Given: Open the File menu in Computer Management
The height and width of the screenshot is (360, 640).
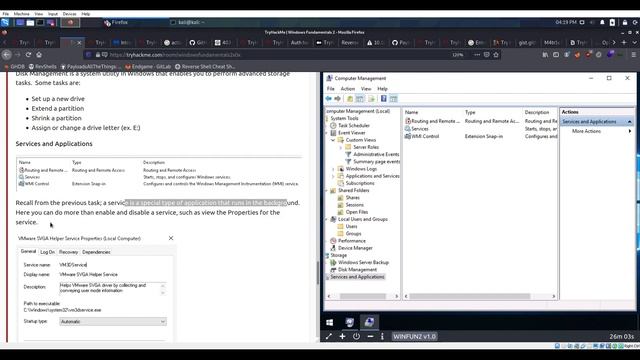Looking at the screenshot, I should pos(331,89).
